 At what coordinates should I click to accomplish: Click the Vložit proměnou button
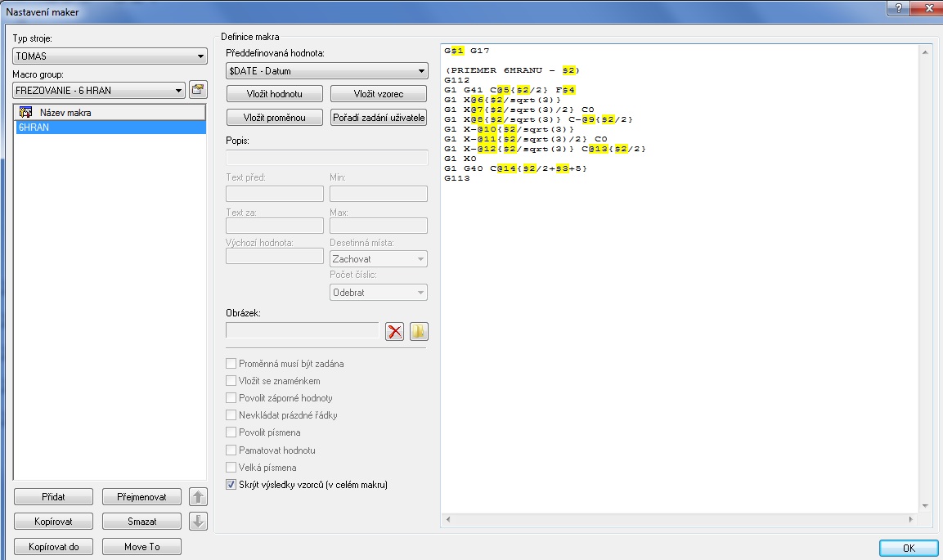tap(274, 118)
